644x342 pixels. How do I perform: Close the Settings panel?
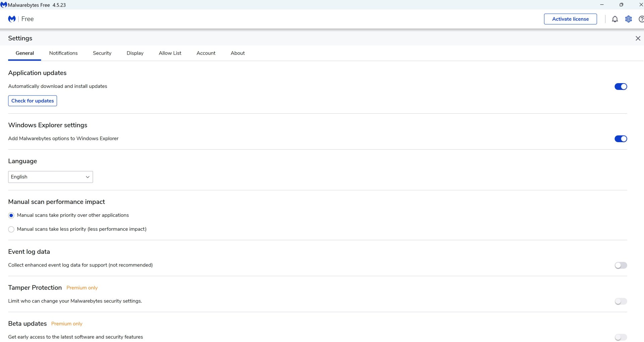point(638,39)
